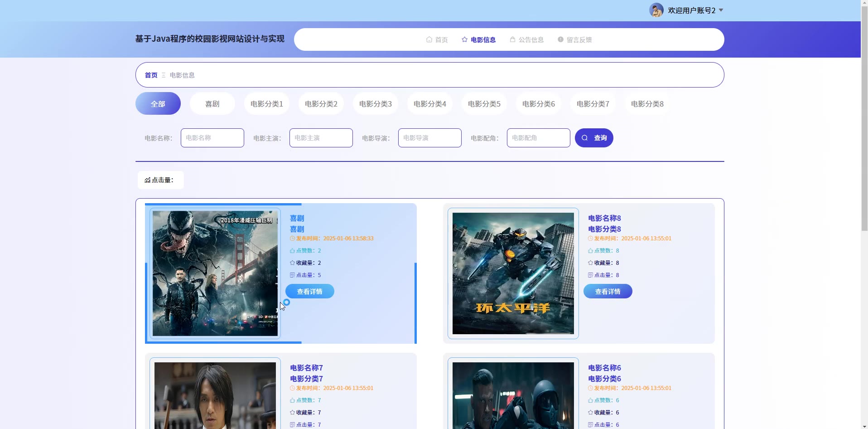The image size is (868, 429).
Task: View details of 电影名称8
Action: [x=608, y=292]
